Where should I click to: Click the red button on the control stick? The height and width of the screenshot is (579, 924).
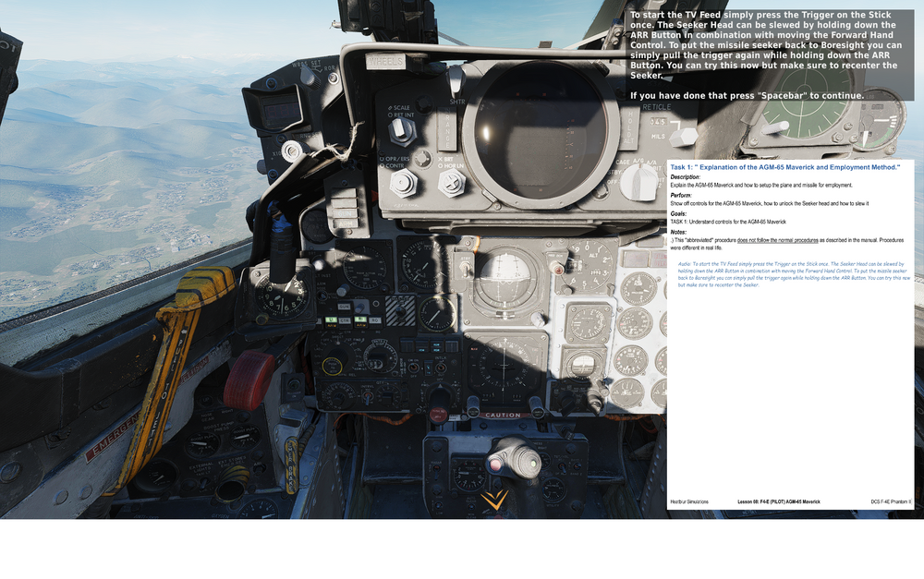(495, 464)
